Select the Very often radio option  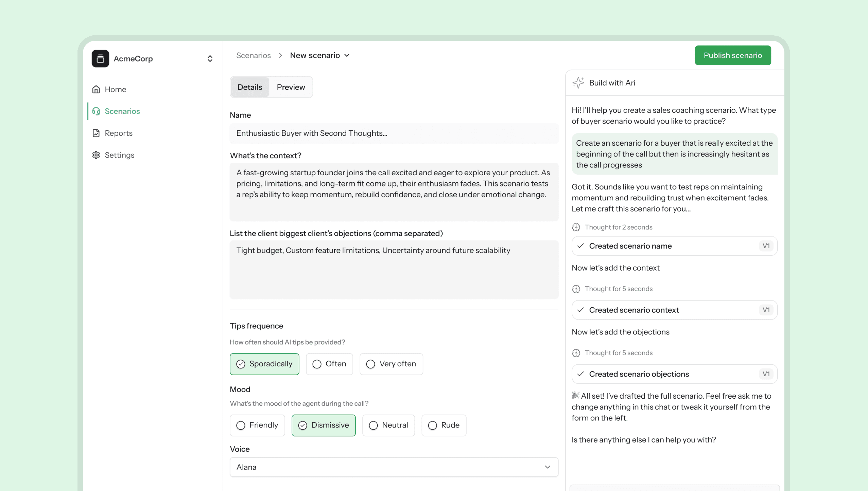[391, 364]
